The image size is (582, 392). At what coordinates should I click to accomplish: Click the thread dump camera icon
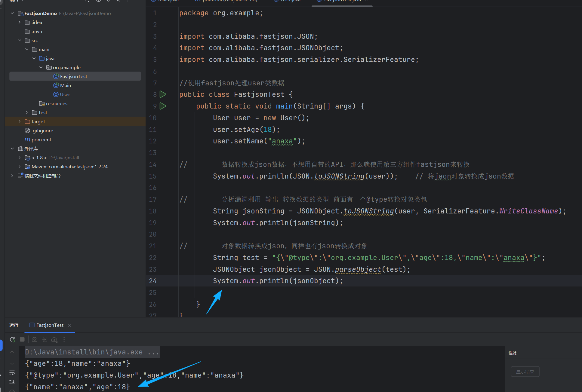(x=35, y=339)
